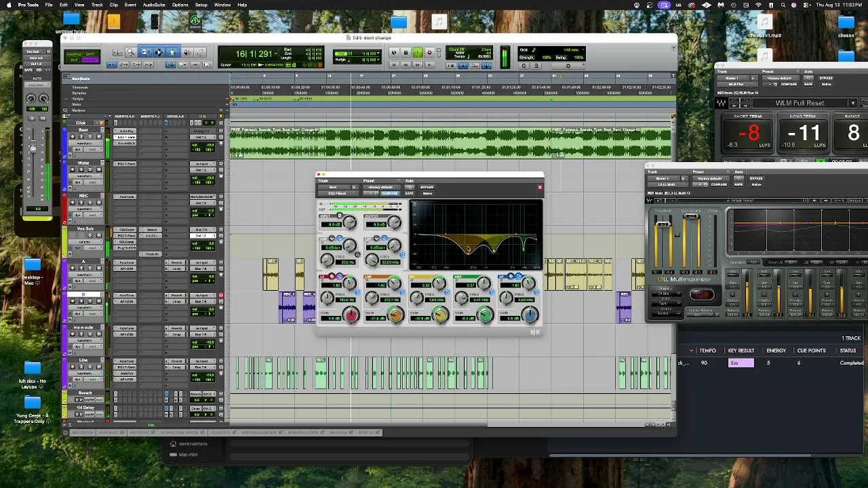The height and width of the screenshot is (488, 868).
Task: Open the main counter format dropdown arrow
Action: click(x=275, y=53)
